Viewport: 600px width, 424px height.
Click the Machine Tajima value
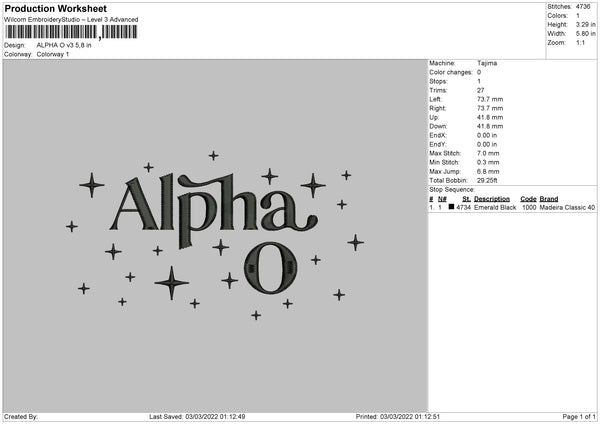tap(487, 63)
